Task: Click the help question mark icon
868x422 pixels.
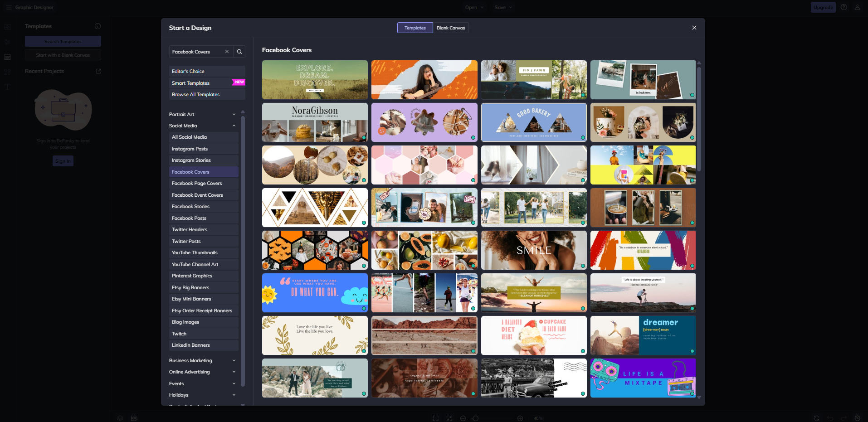Action: (844, 7)
